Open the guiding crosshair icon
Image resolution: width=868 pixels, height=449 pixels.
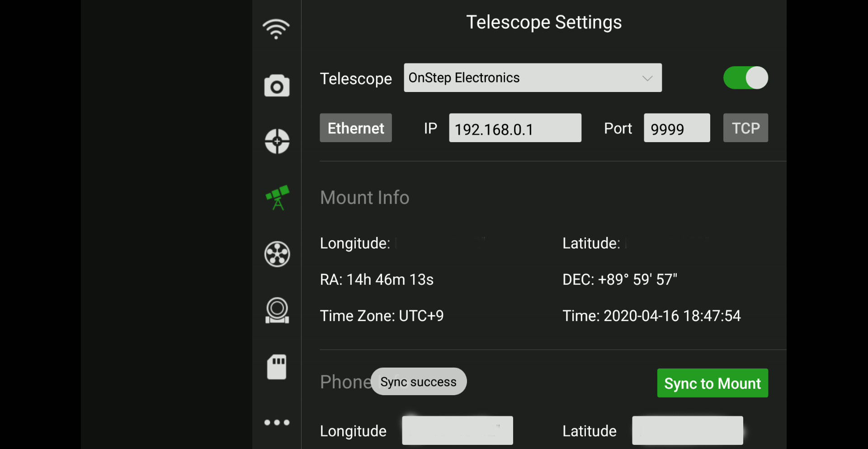click(277, 141)
